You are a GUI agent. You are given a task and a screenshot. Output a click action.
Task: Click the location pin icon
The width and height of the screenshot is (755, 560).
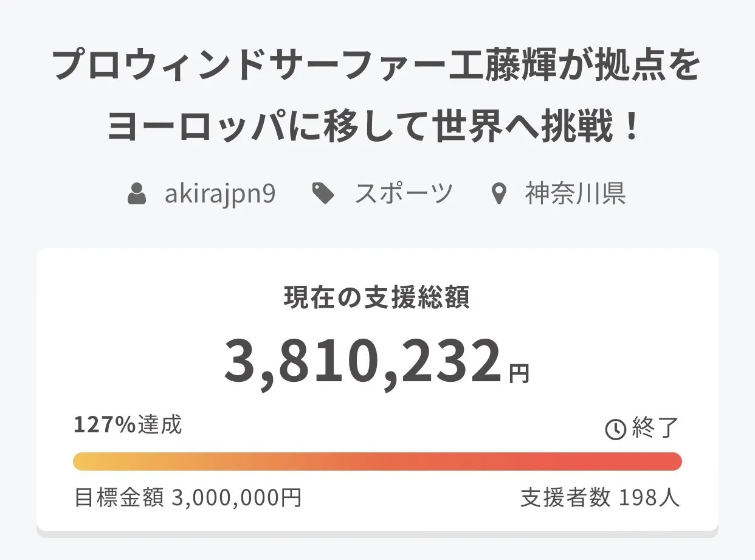498,195
